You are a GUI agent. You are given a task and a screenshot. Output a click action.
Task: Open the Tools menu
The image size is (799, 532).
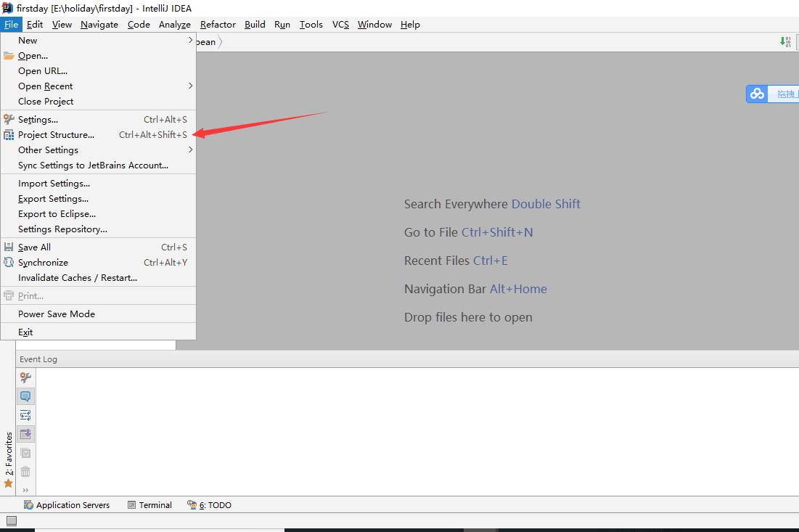pyautogui.click(x=311, y=25)
